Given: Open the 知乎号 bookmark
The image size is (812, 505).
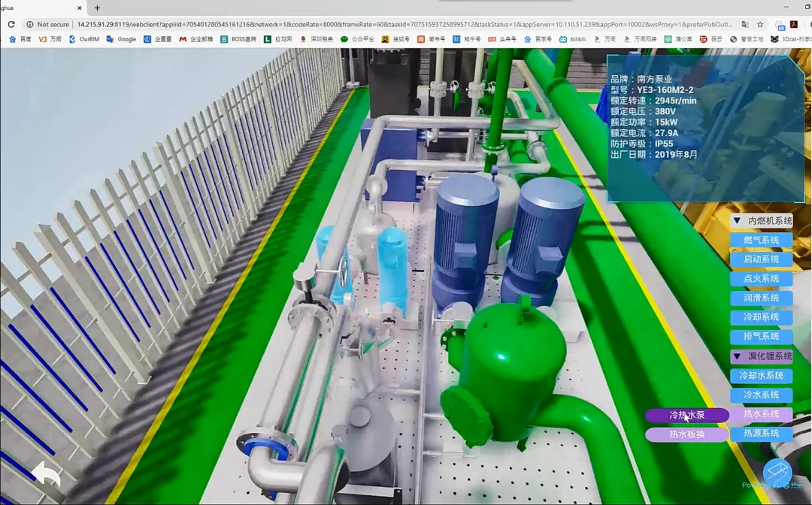Looking at the screenshot, I should coord(467,39).
